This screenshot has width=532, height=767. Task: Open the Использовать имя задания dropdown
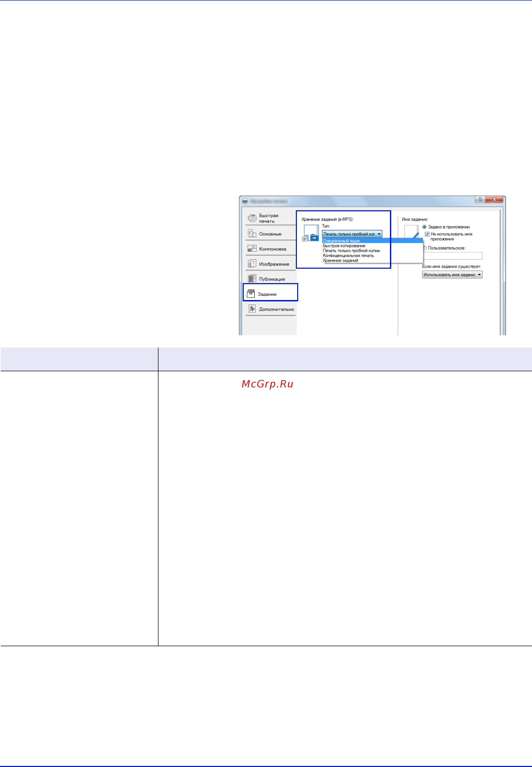452,274
